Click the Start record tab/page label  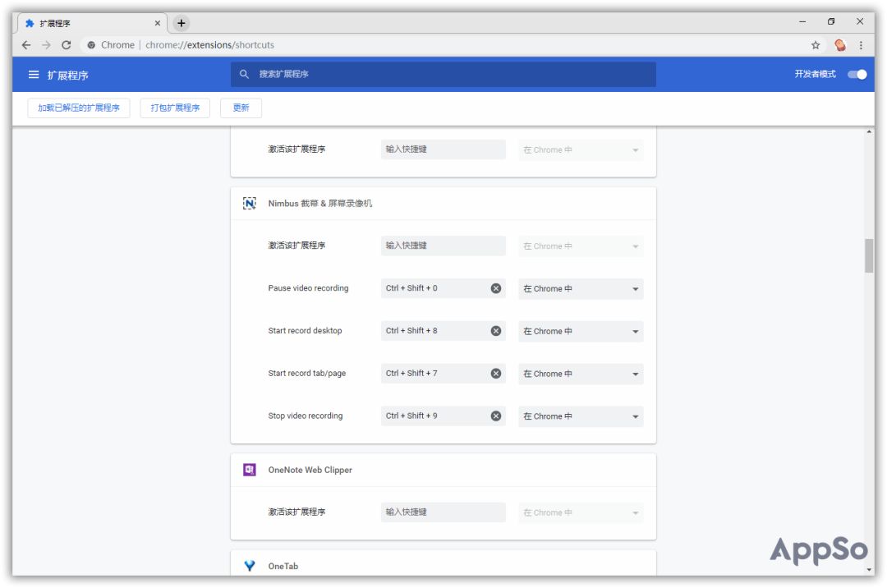(307, 373)
